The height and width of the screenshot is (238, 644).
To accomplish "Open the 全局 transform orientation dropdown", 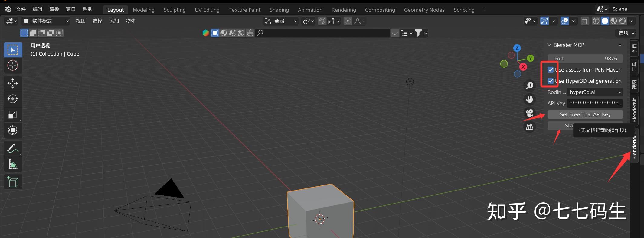I will click(281, 21).
